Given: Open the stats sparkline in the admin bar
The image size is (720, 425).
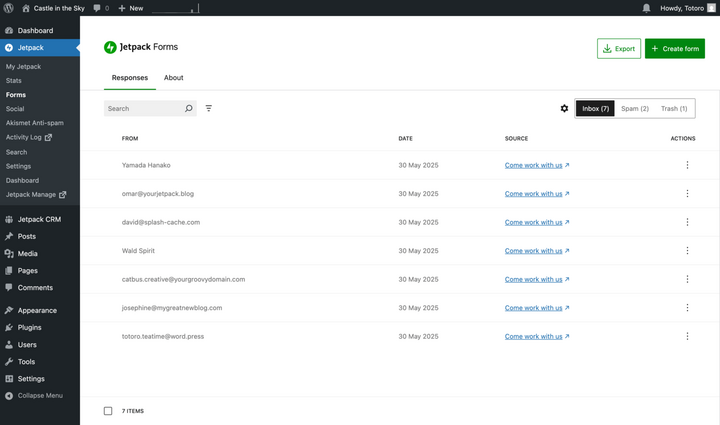Looking at the screenshot, I should 175,8.
